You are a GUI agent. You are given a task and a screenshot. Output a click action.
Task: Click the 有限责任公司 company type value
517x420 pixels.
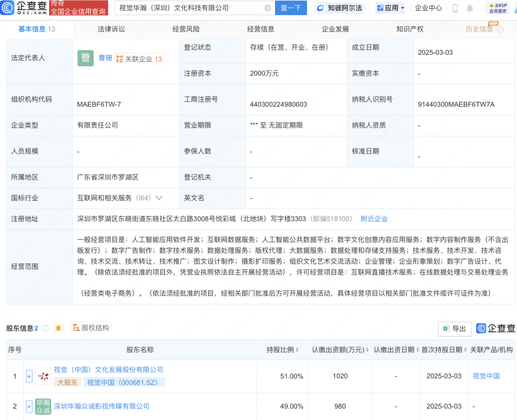coord(98,125)
